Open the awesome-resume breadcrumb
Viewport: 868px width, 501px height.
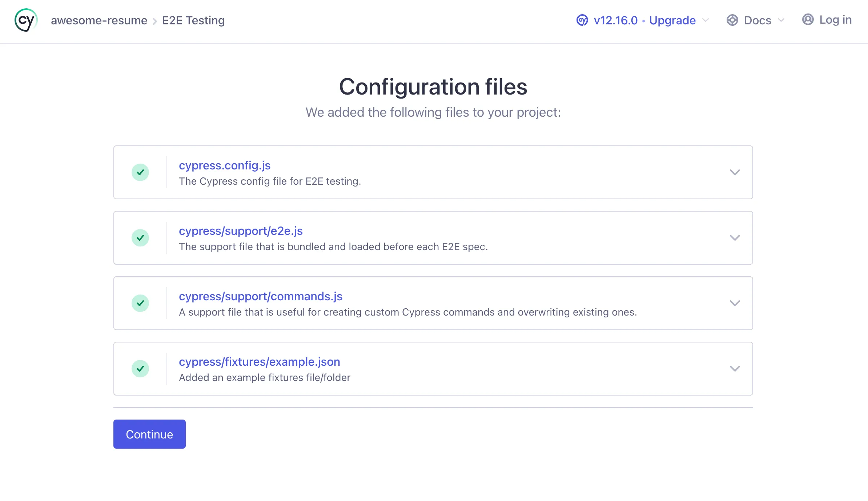click(x=99, y=20)
